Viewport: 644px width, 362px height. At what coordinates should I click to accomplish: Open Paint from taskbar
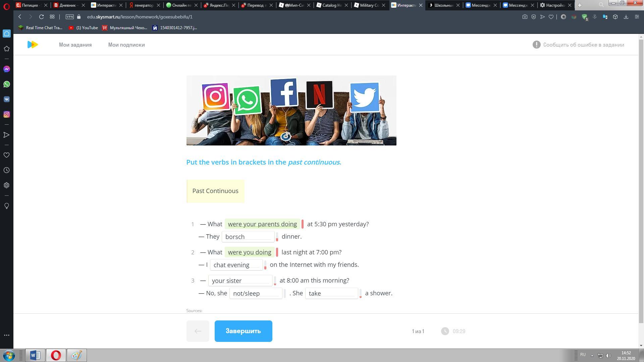click(x=76, y=355)
